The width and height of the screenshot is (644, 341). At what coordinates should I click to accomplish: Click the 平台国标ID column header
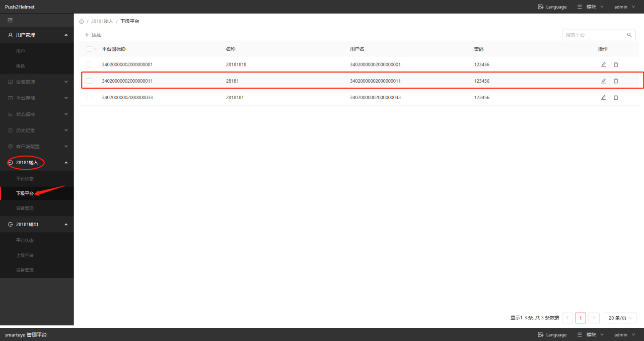[x=114, y=49]
